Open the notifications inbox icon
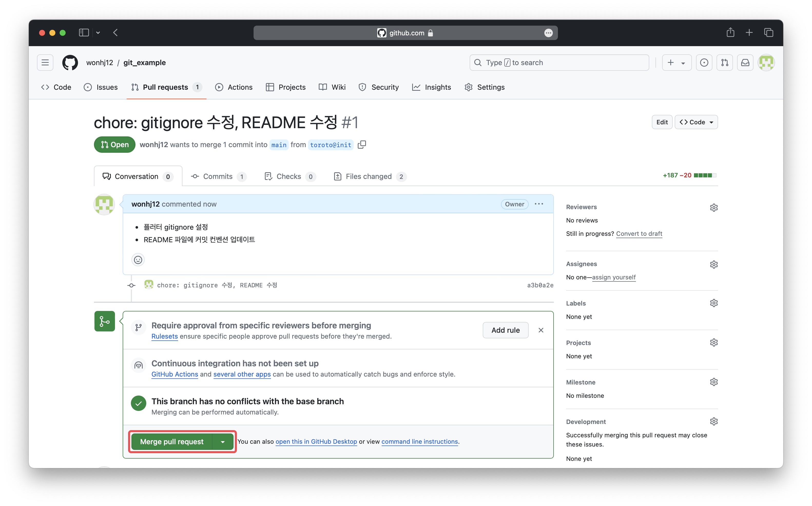 (745, 63)
